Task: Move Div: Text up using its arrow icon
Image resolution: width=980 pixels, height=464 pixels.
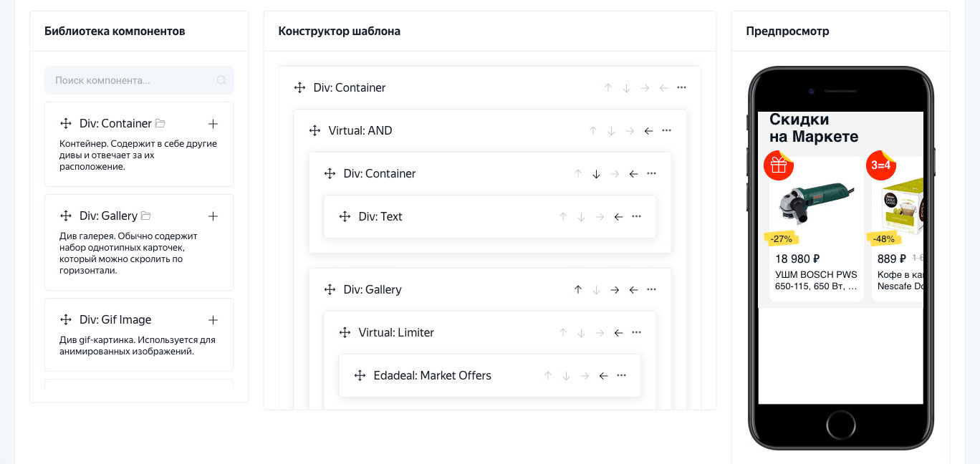Action: point(562,216)
